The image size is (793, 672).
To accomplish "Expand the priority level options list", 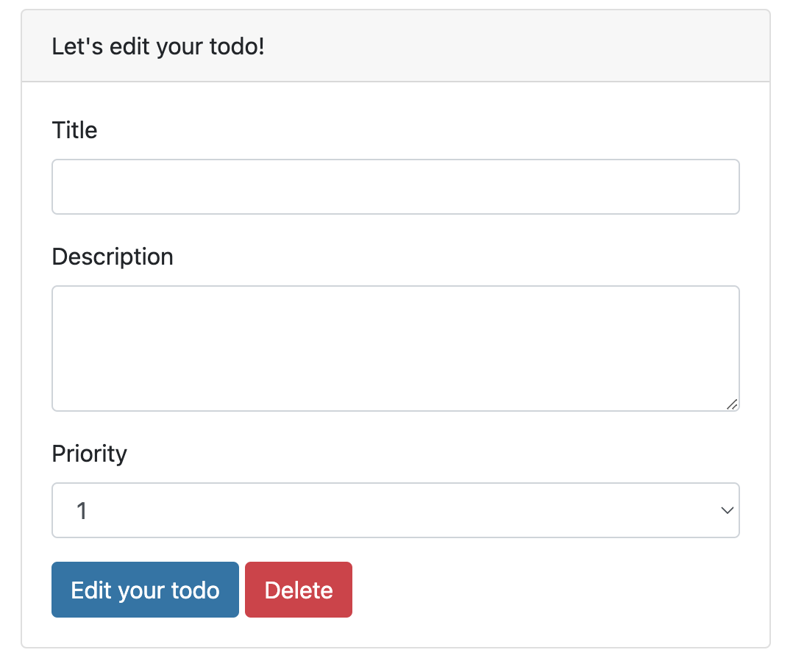I will pyautogui.click(x=395, y=510).
